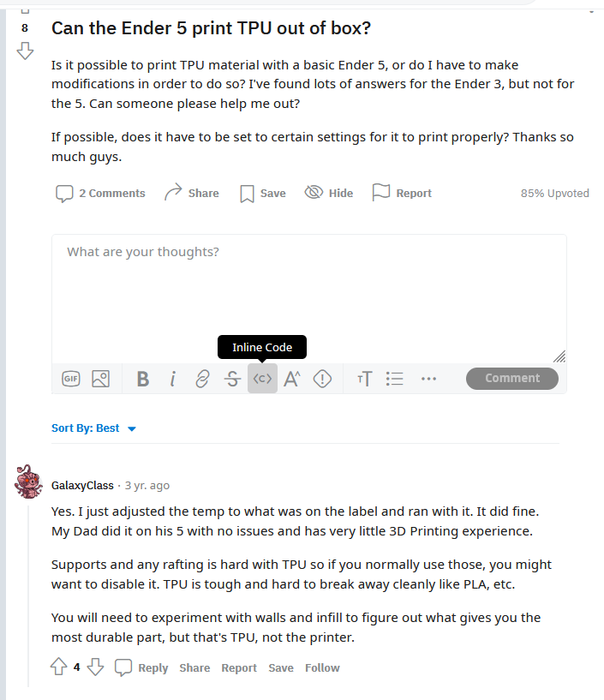The image size is (604, 700).
Task: Insert a GIF into the comment
Action: [x=70, y=379]
